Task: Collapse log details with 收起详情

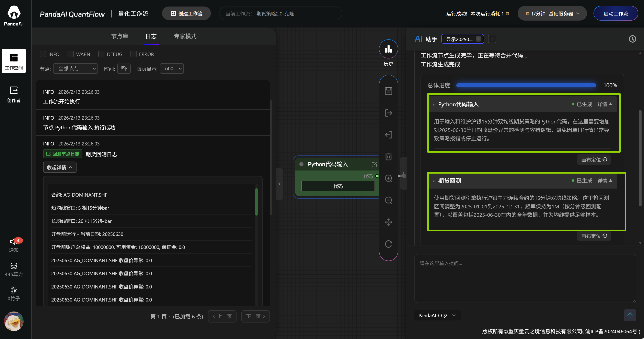Action: (x=59, y=167)
